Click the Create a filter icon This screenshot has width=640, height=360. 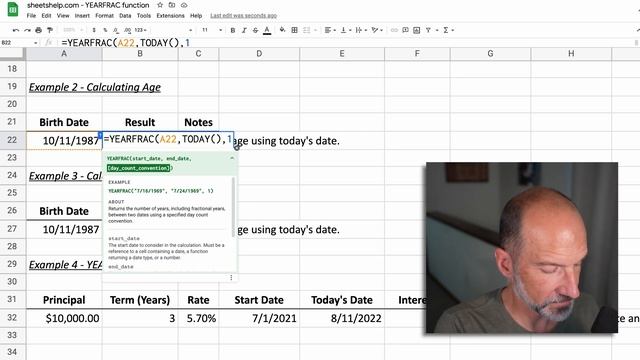428,30
